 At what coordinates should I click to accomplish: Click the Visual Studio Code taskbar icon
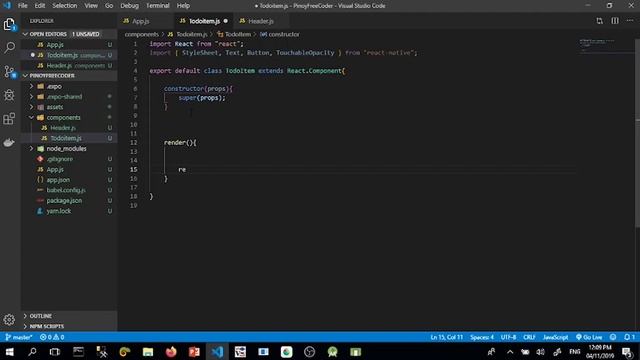click(x=217, y=352)
